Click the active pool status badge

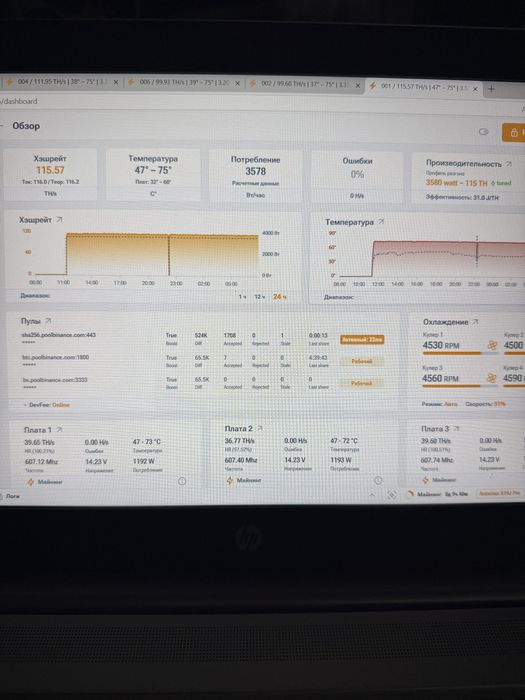tap(362, 340)
